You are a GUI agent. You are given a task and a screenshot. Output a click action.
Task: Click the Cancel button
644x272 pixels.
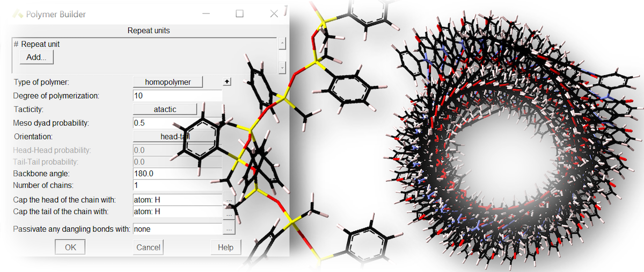[149, 247]
